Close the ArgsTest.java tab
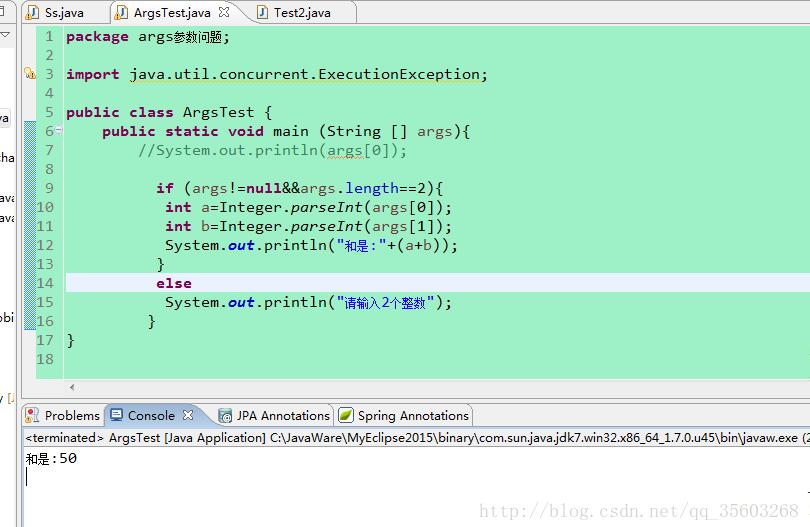 [x=224, y=12]
